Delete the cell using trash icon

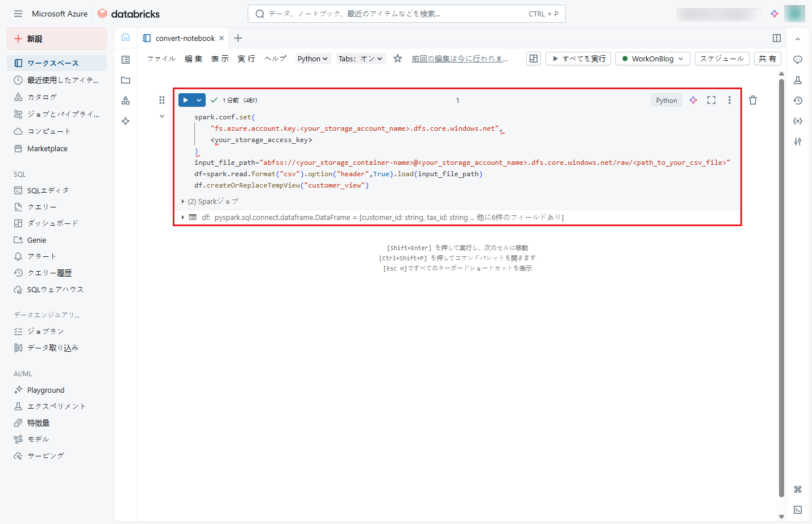753,100
